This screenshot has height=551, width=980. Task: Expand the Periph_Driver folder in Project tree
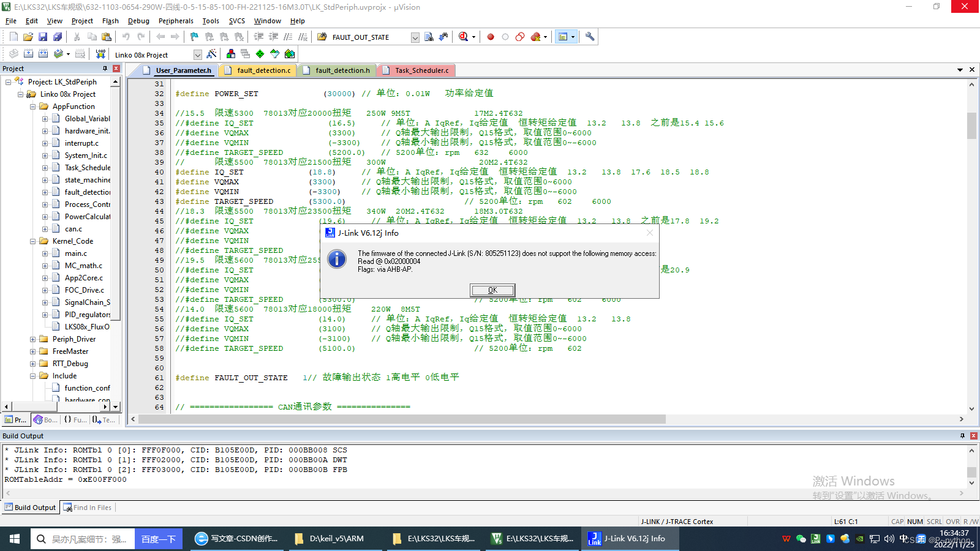(x=34, y=339)
